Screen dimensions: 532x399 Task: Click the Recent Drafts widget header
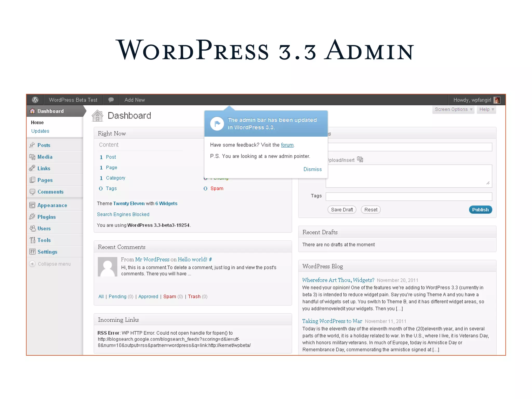click(397, 232)
